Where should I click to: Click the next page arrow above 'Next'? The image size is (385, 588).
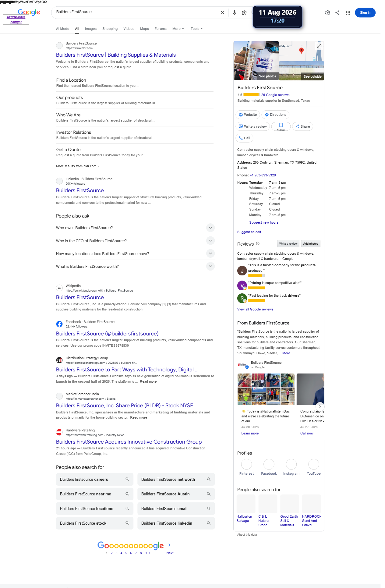[169, 545]
